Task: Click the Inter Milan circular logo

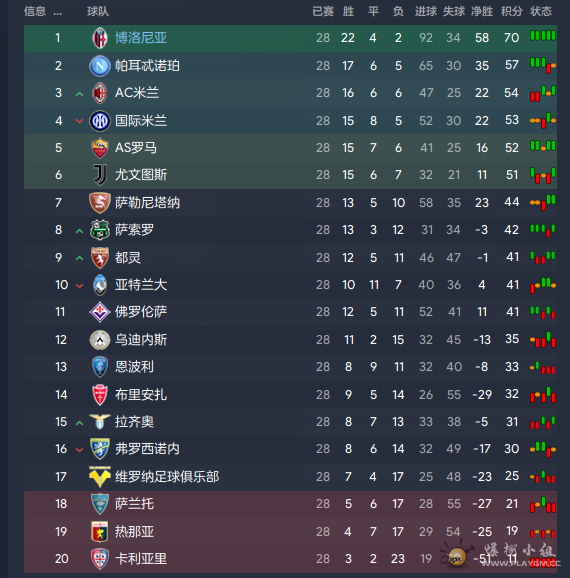Action: [100, 121]
